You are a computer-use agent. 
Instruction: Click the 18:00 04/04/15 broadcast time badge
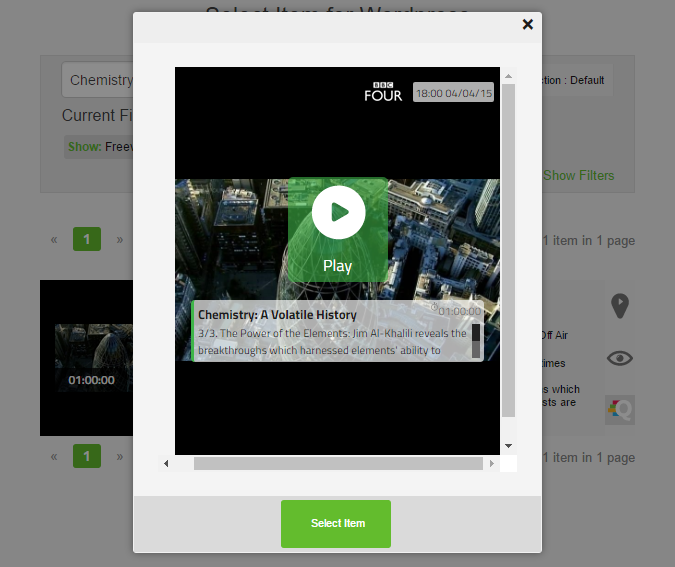(x=453, y=93)
